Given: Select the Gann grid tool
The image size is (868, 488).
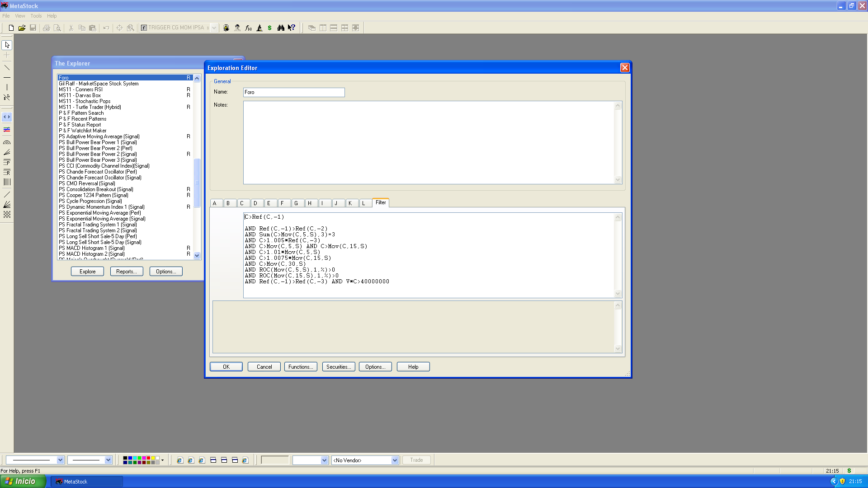Looking at the screenshot, I should (7, 215).
